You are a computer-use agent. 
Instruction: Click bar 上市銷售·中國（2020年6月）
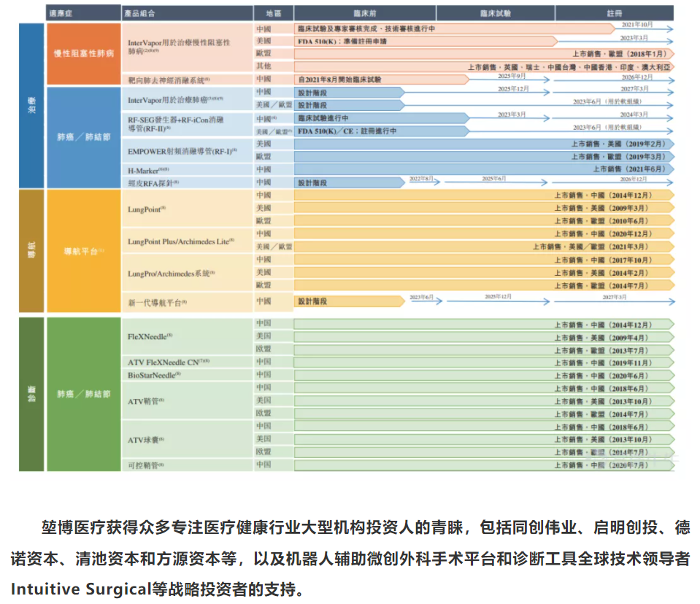pyautogui.click(x=484, y=376)
